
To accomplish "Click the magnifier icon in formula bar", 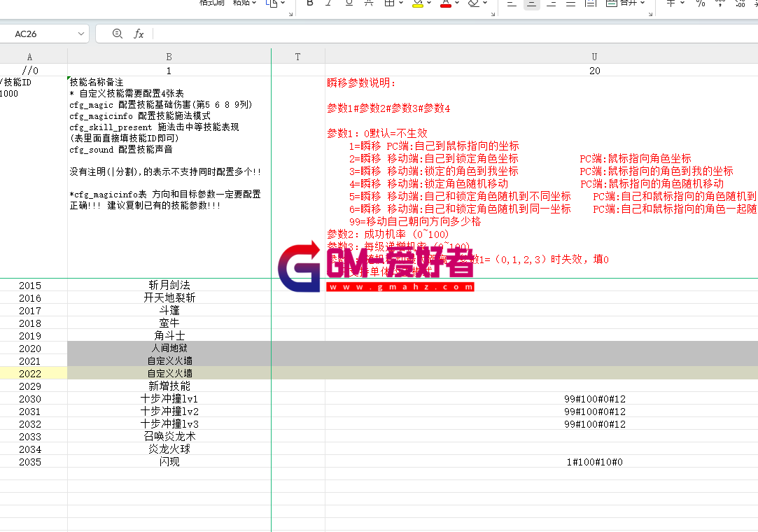I will (x=117, y=34).
